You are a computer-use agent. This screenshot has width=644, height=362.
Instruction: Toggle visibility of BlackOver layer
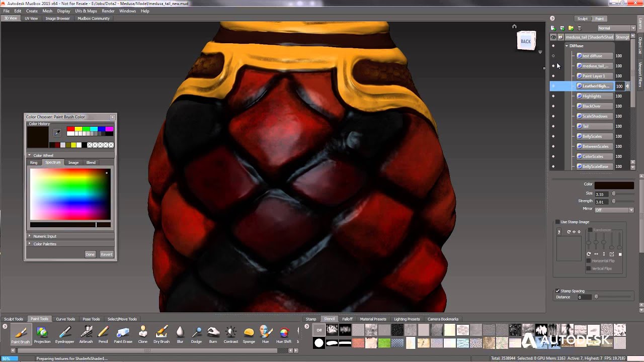click(553, 106)
